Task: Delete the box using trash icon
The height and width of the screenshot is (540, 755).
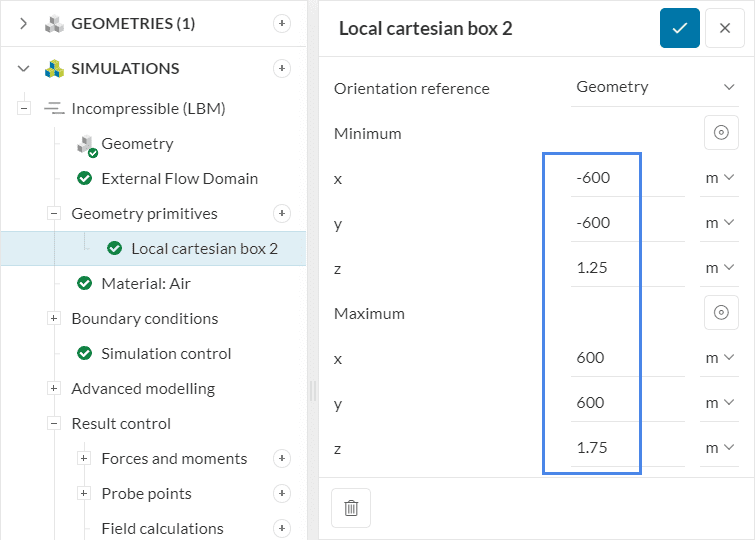Action: pyautogui.click(x=351, y=508)
